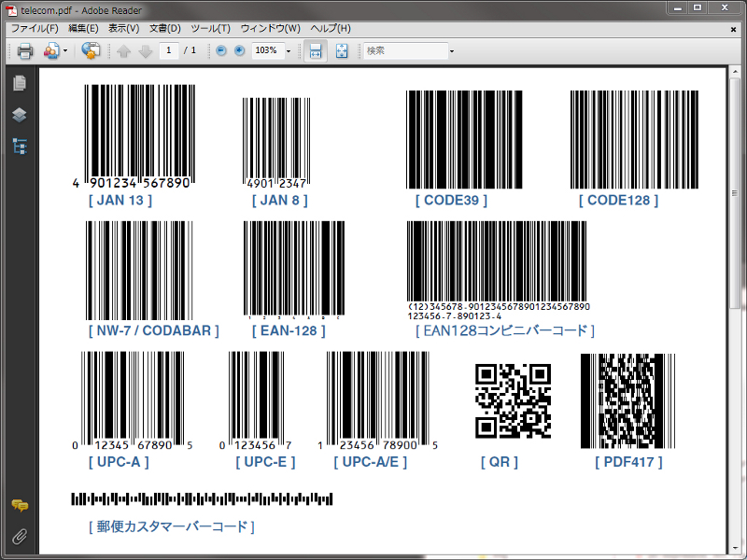Open the ツール(T) menu
The width and height of the screenshot is (747, 560).
pos(211,29)
